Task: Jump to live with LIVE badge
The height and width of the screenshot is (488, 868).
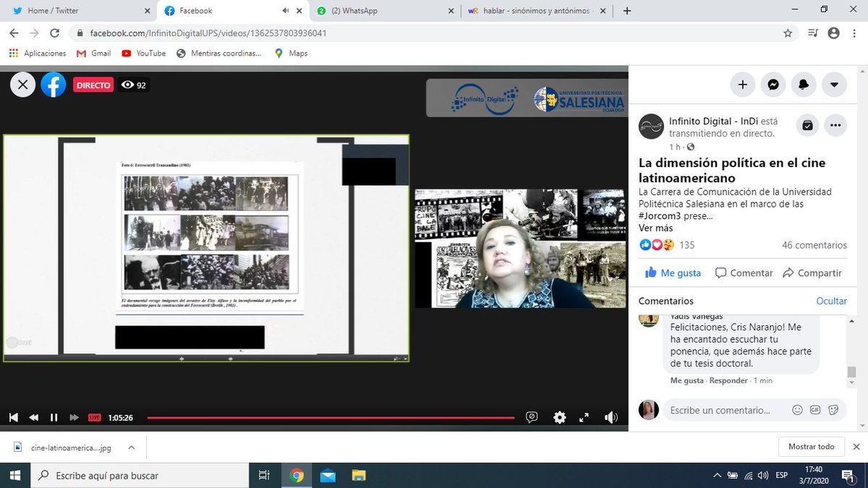Action: [94, 417]
